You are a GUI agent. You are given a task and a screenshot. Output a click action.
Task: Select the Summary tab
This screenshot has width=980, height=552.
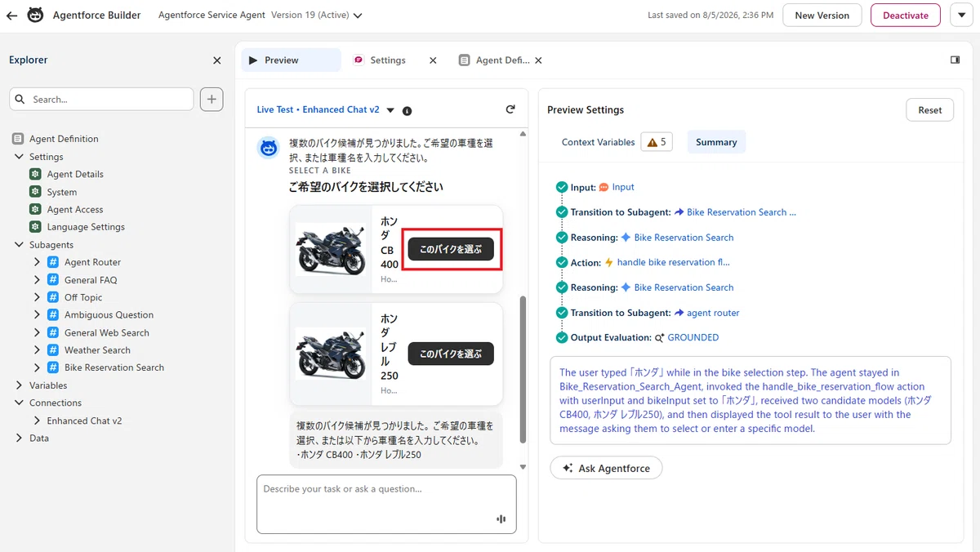[716, 142]
